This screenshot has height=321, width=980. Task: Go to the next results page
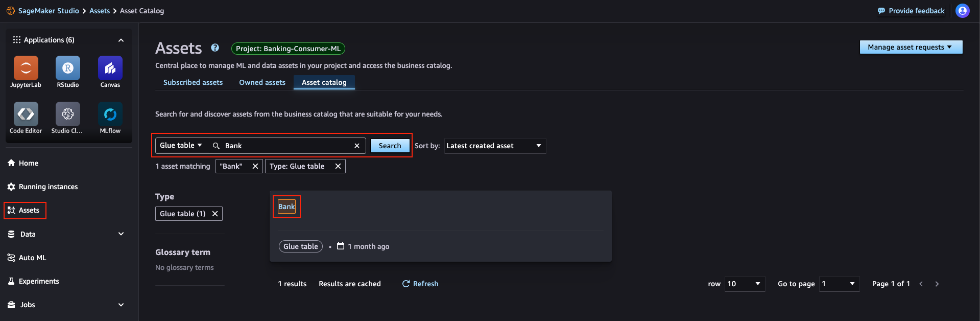click(x=937, y=284)
